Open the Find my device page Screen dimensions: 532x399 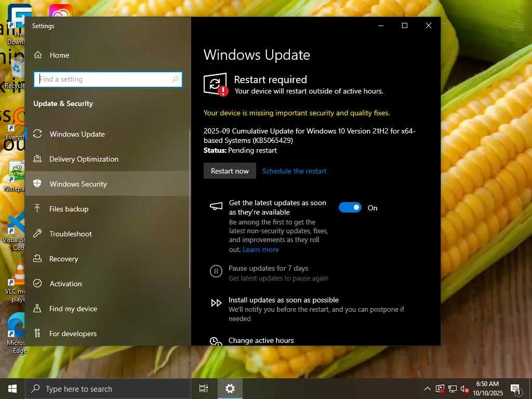click(x=107, y=309)
